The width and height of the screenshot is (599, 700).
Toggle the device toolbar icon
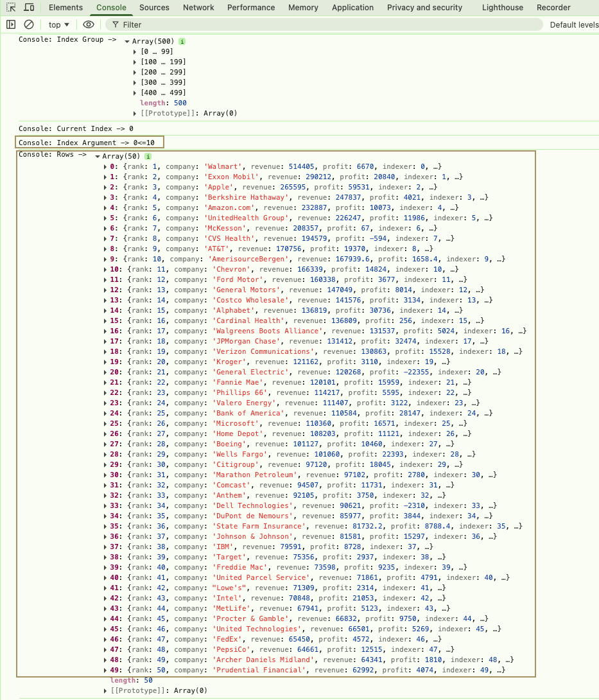pos(29,7)
